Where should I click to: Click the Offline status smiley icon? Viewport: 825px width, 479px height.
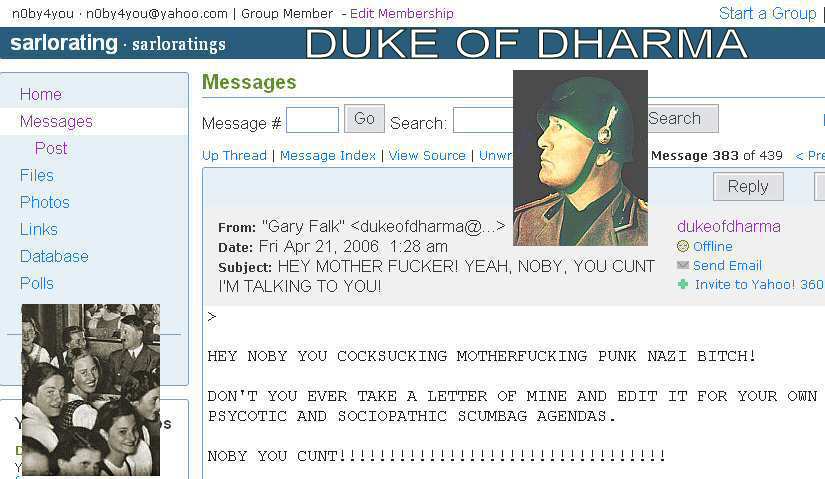click(x=682, y=246)
